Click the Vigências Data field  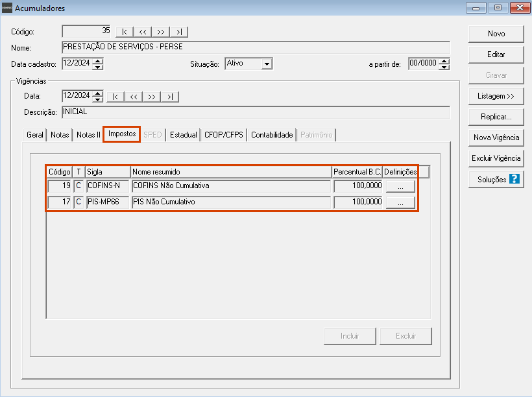pos(77,96)
